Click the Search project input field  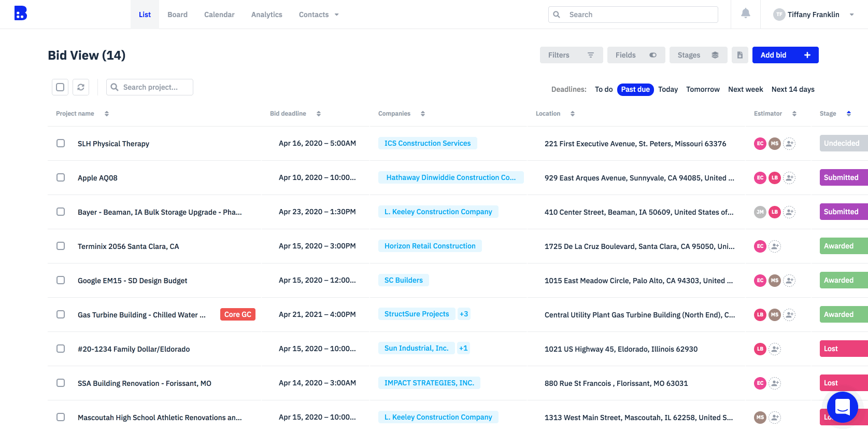[150, 87]
